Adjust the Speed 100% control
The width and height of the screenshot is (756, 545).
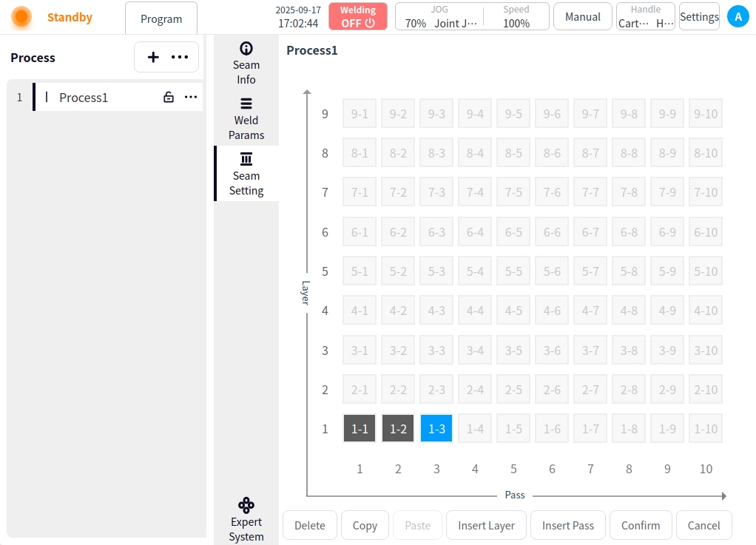(x=516, y=16)
